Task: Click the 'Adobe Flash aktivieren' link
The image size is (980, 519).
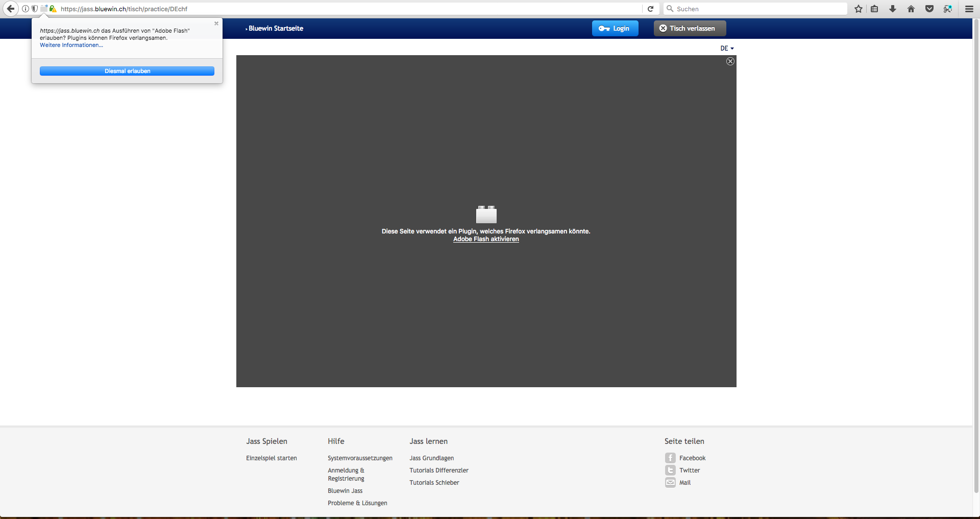Action: 486,239
